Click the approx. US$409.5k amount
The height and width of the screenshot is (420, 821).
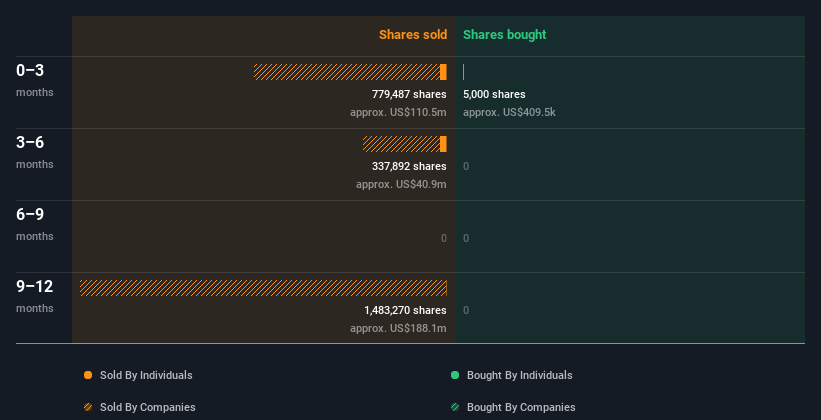pyautogui.click(x=509, y=112)
